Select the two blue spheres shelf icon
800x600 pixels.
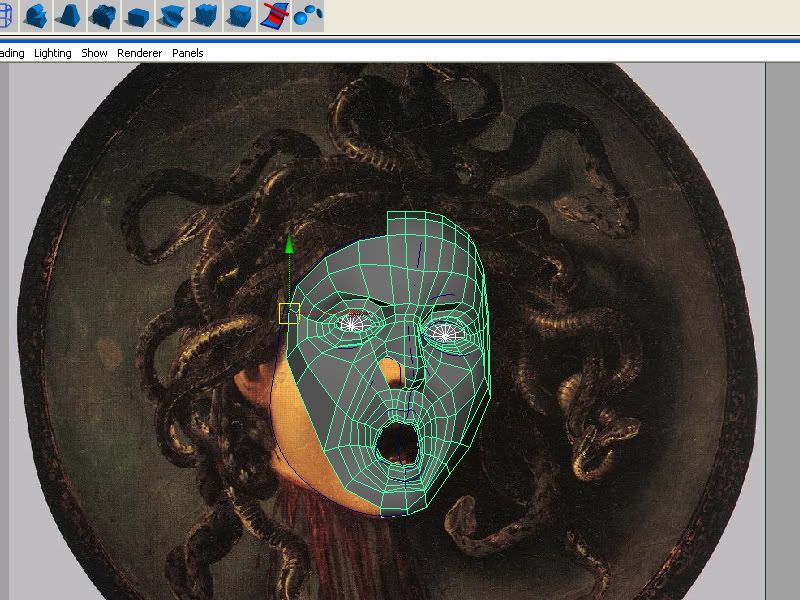(x=308, y=14)
